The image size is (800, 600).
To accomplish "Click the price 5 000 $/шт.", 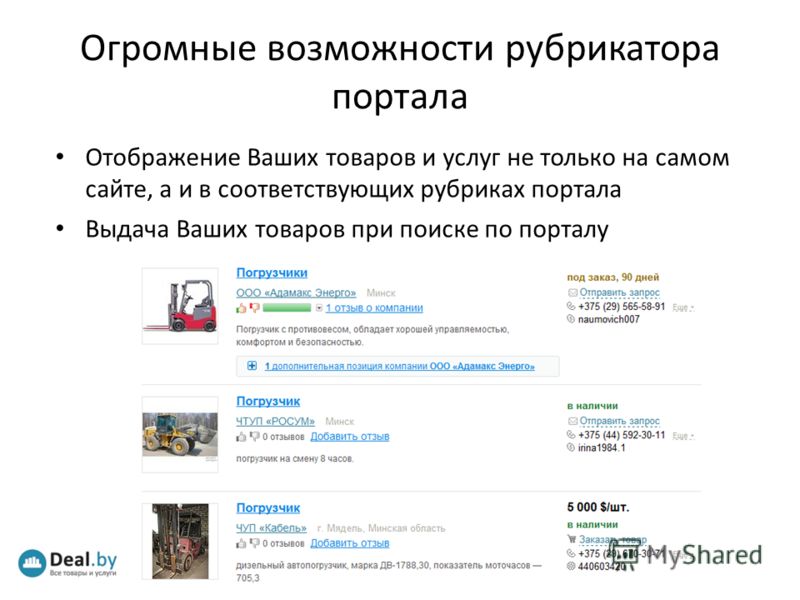I will pos(598,507).
